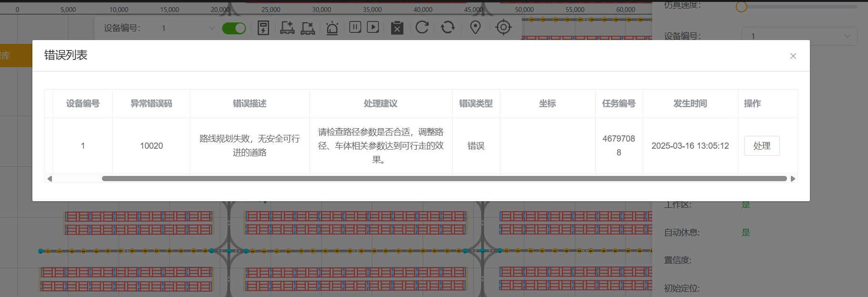The height and width of the screenshot is (297, 868).
Task: Click the 仿真速度 slider handle
Action: click(x=741, y=7)
